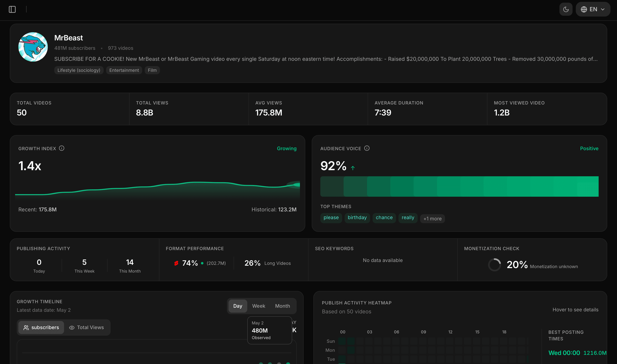Click the globe icon in language selector
Screen dimensions: 617x364
coord(584,9)
